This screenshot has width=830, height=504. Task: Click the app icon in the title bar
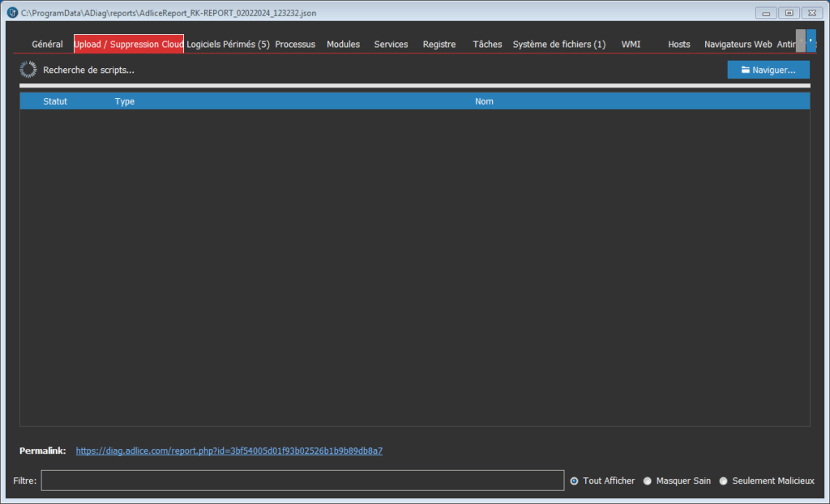[11, 12]
